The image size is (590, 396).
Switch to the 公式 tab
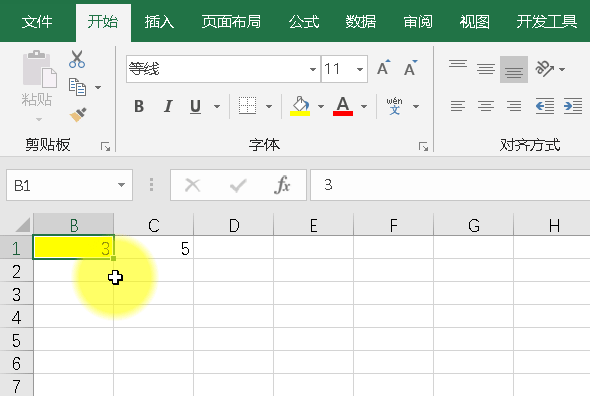(304, 22)
